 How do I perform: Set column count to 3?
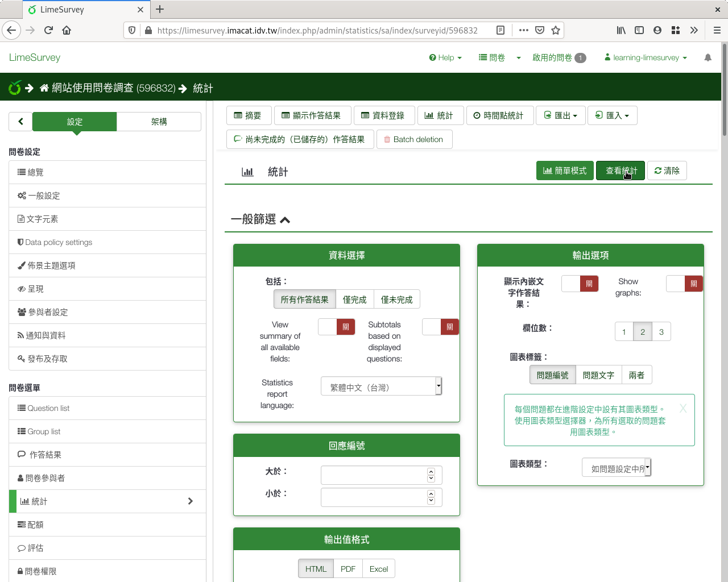[x=661, y=332]
